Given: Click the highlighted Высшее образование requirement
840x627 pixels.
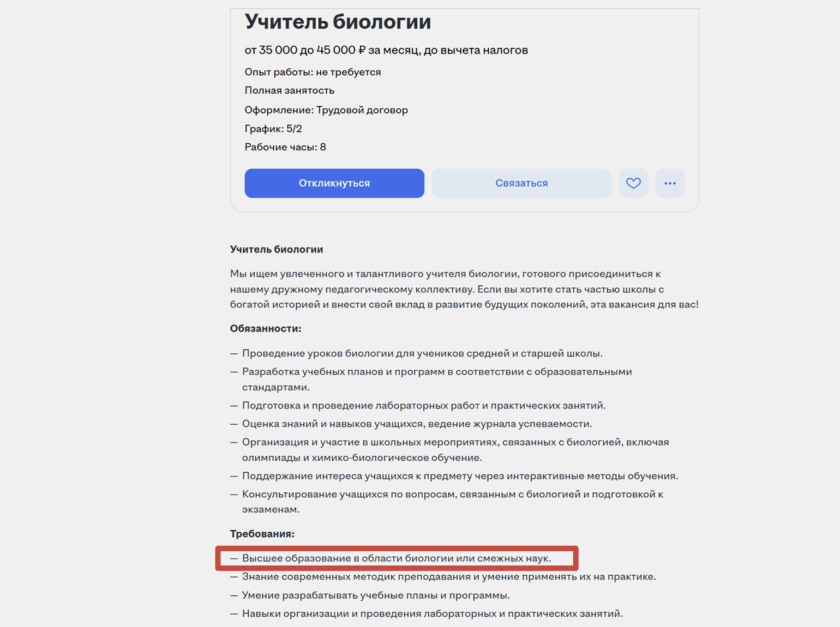Looking at the screenshot, I should 397,558.
